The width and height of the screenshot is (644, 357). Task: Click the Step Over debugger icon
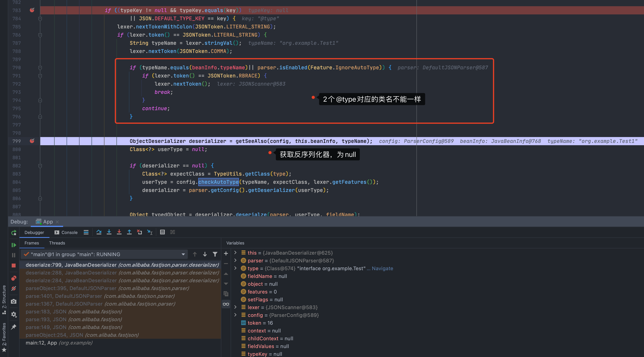tap(99, 232)
